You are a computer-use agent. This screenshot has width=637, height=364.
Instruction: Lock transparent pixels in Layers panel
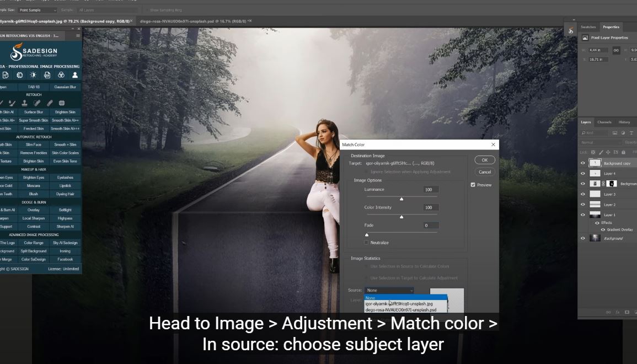pyautogui.click(x=593, y=152)
